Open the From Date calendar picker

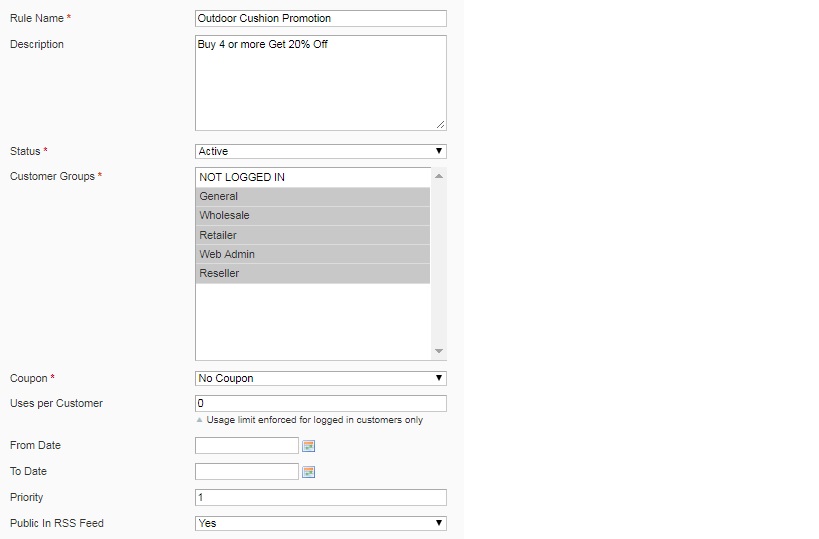[309, 446]
